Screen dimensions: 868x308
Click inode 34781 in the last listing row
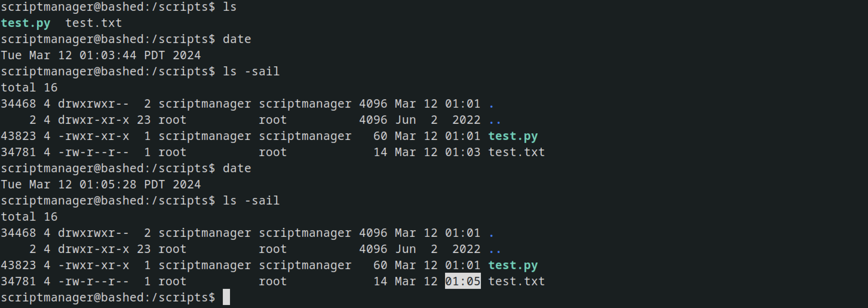18,281
